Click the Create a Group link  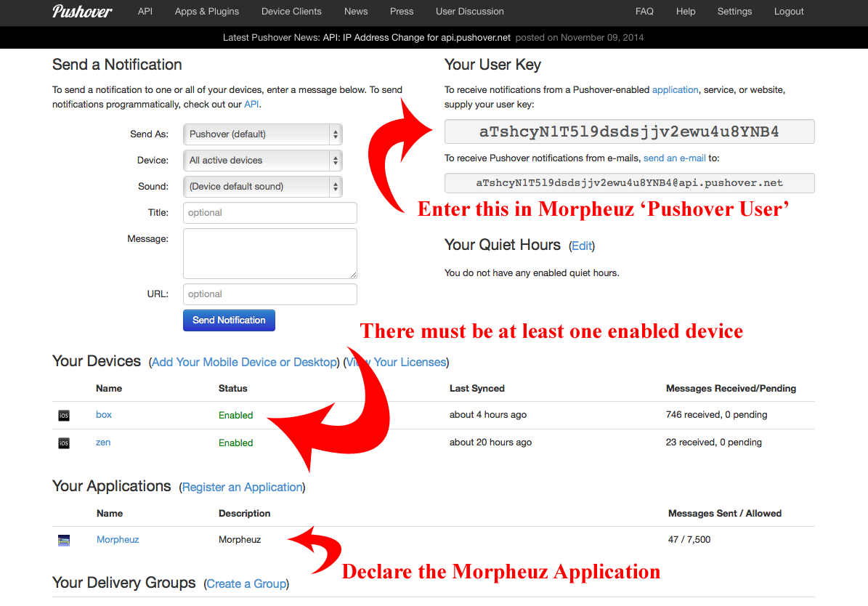[x=246, y=584]
